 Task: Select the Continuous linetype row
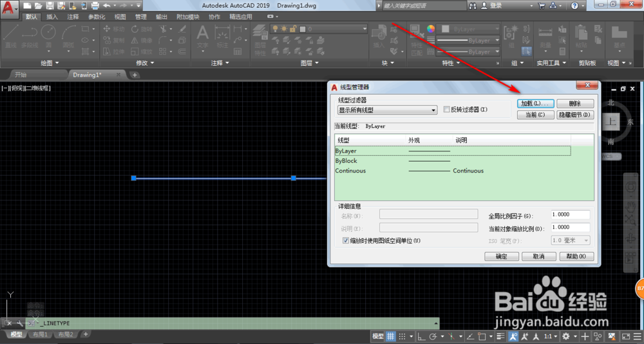453,171
